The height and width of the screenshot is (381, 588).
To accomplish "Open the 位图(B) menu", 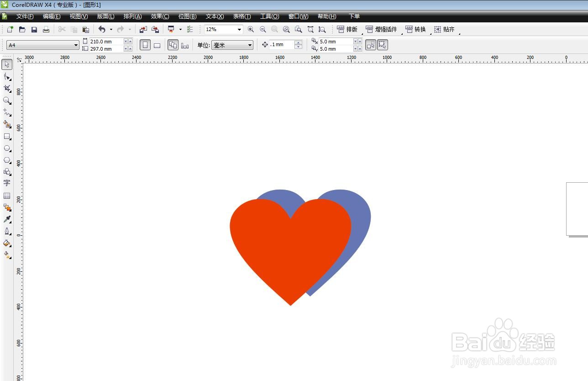I will point(187,16).
